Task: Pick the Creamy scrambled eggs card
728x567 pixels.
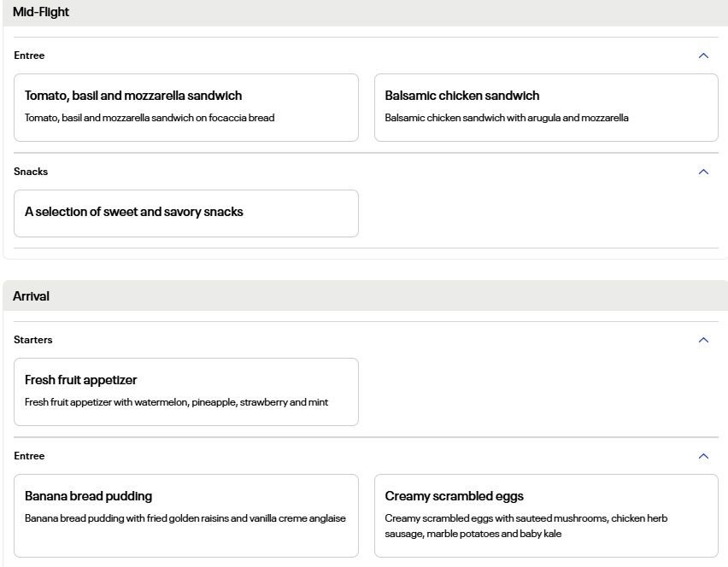Action: point(546,515)
